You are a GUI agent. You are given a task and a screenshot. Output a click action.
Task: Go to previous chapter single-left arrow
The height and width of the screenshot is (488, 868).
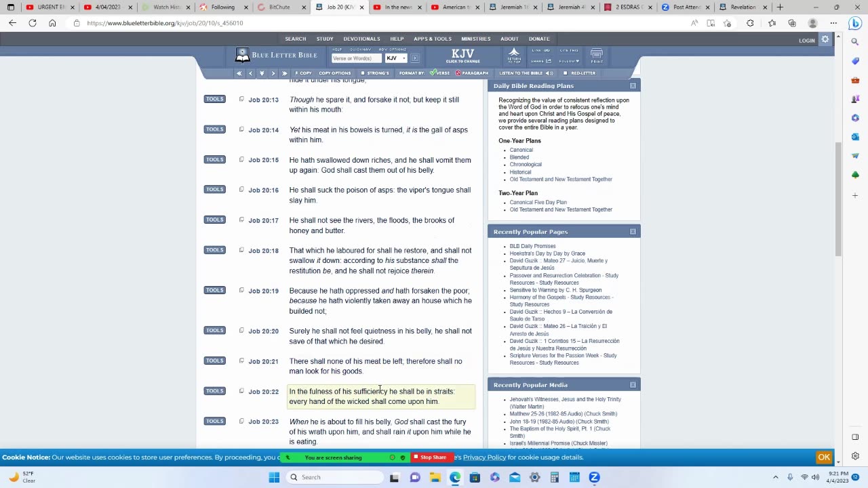tap(250, 73)
